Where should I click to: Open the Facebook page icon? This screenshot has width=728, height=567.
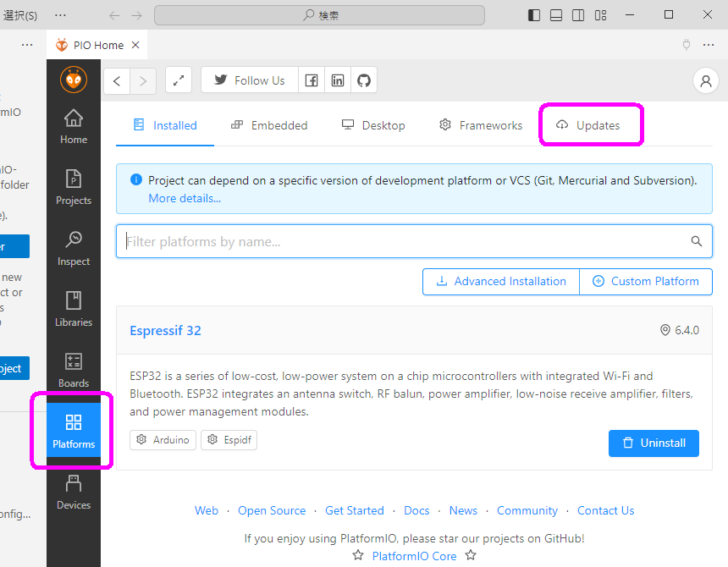click(312, 80)
